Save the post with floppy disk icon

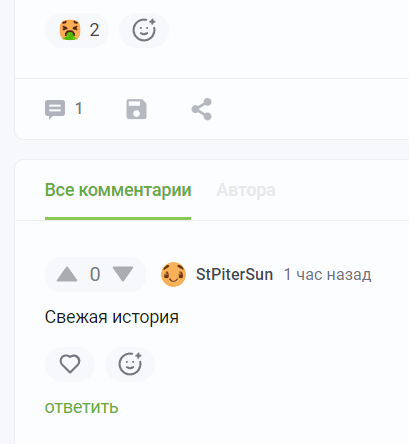click(x=136, y=109)
